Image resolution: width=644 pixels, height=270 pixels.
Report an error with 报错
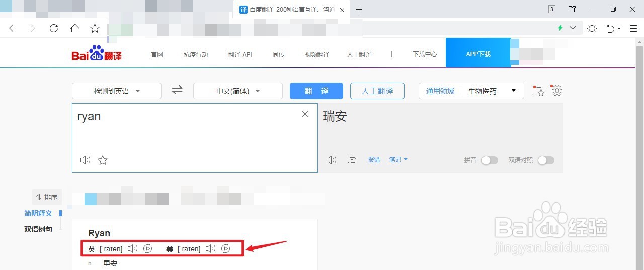click(x=374, y=159)
